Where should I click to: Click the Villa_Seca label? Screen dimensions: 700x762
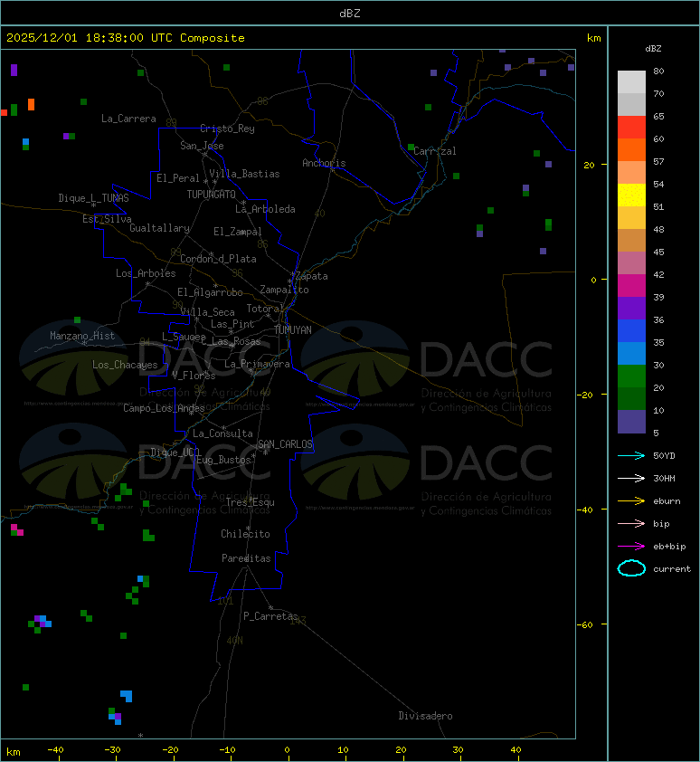click(x=207, y=312)
